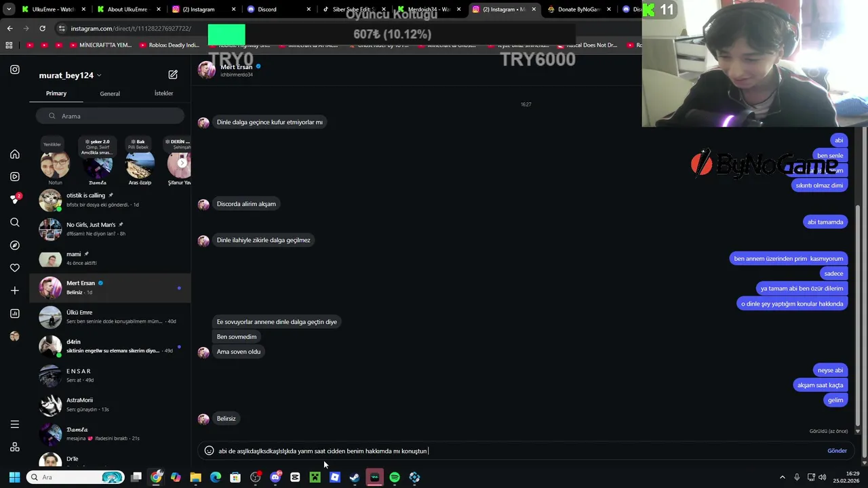Show next notes with arrow
The width and height of the screenshot is (868, 488).
click(x=182, y=163)
